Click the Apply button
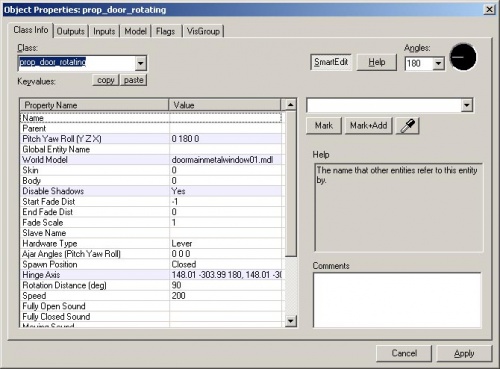Screen dimensions: 500x369 (x=464, y=353)
